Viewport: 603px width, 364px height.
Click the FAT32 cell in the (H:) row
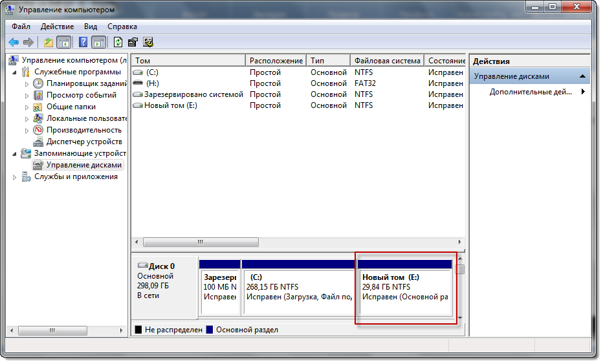[365, 83]
